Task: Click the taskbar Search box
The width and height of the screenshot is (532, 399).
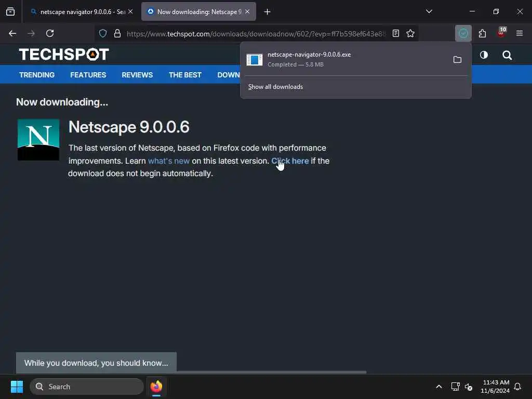Action: pyautogui.click(x=87, y=387)
